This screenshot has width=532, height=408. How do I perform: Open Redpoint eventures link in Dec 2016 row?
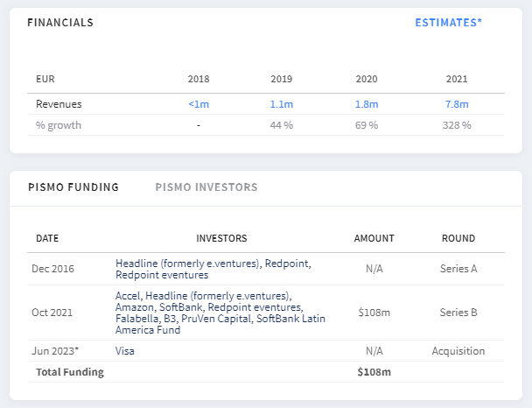pyautogui.click(x=162, y=275)
